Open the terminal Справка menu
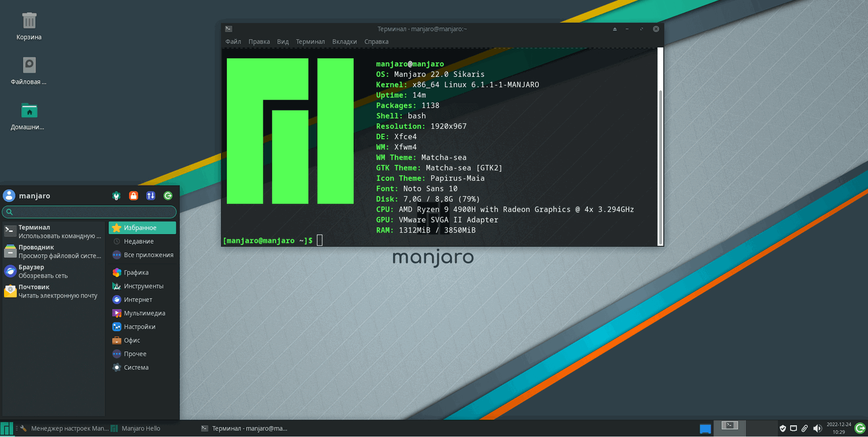Image resolution: width=868 pixels, height=437 pixels. click(x=377, y=42)
